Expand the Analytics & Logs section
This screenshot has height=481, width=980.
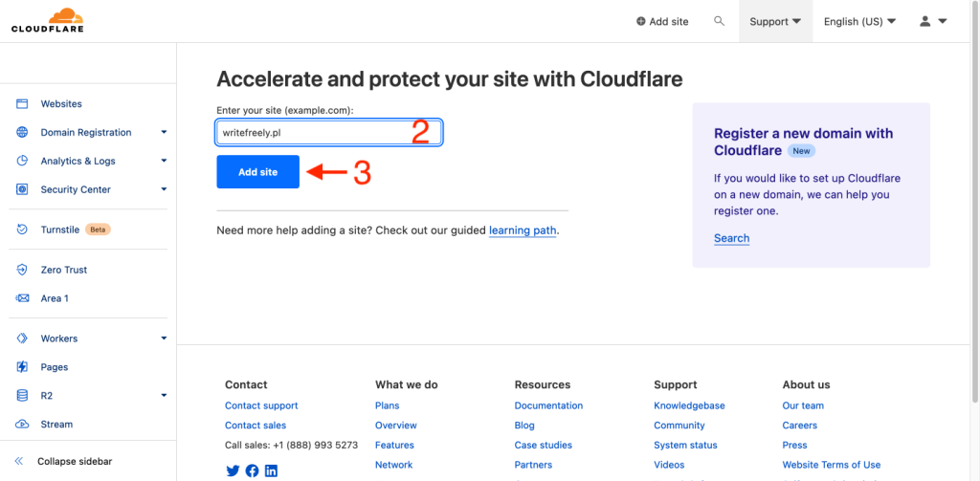click(x=164, y=162)
